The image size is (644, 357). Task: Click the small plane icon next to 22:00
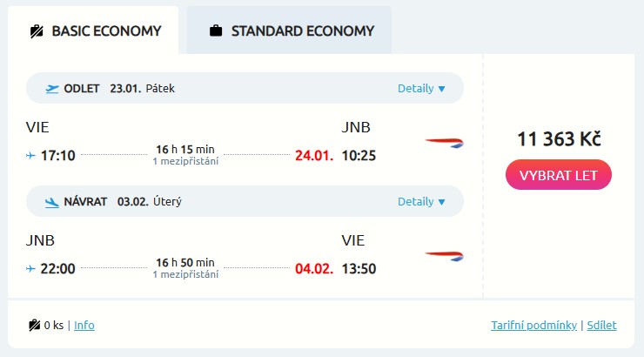(x=31, y=269)
